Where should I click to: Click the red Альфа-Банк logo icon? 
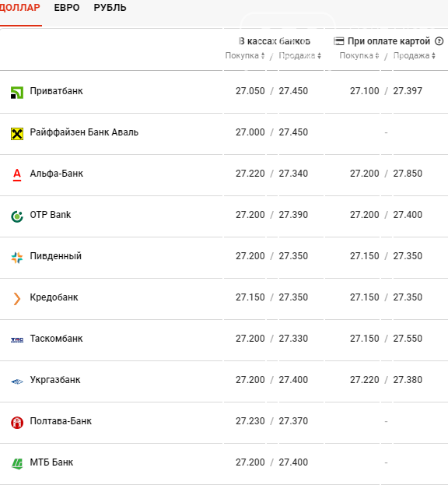17,174
